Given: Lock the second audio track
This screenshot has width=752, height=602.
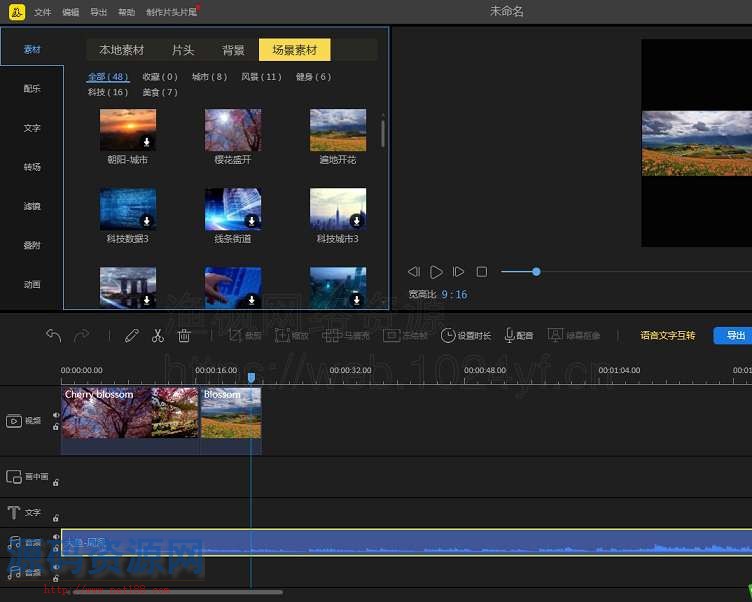Looking at the screenshot, I should click(x=56, y=578).
